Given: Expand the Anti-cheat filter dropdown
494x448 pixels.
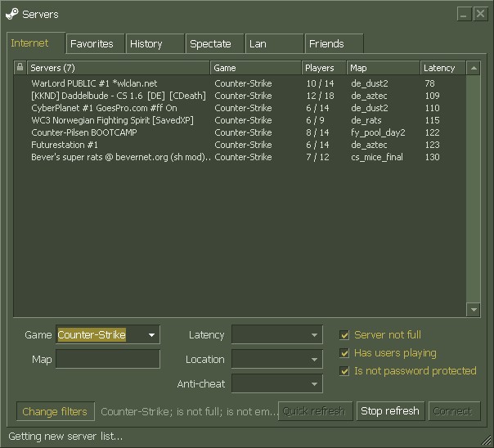Looking at the screenshot, I should tap(277, 383).
